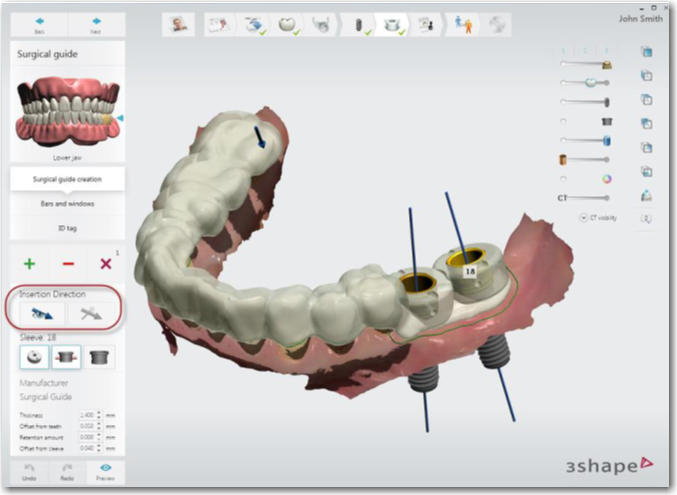Select the plain dark sleeve icon

click(x=99, y=357)
